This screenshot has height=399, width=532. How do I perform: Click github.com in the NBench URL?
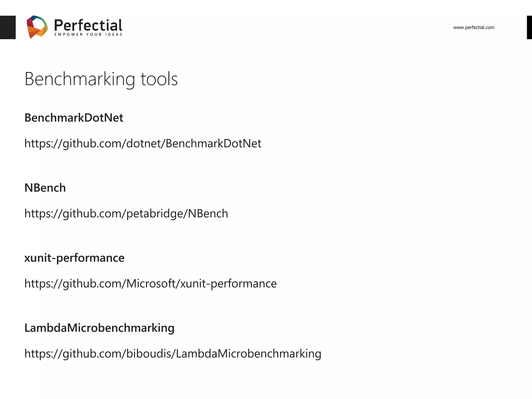[92, 214]
